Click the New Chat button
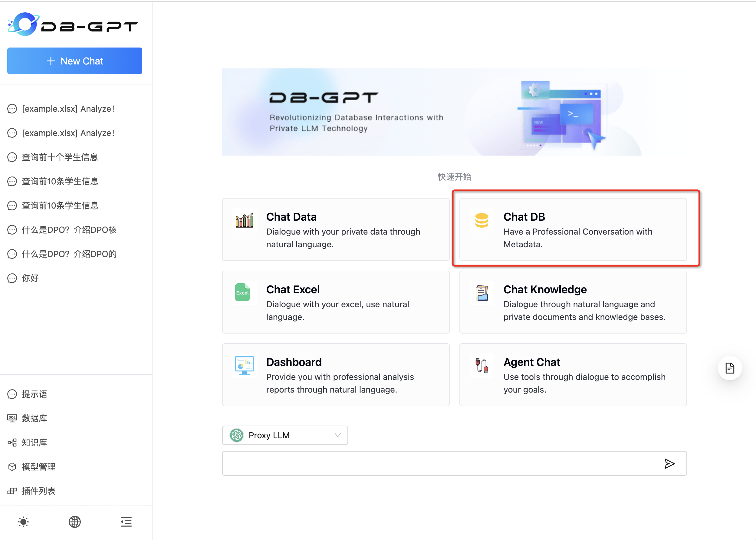 75,61
